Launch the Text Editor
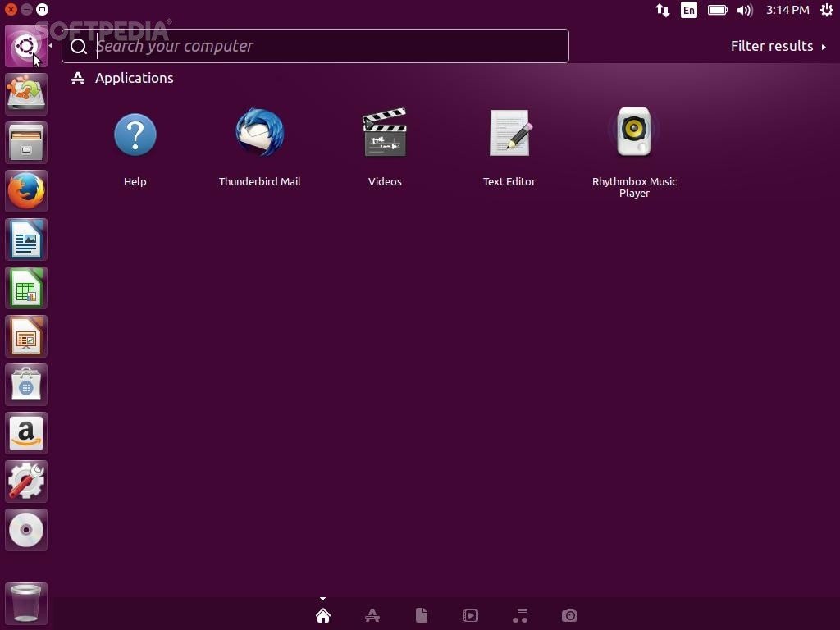Viewport: 840px width, 630px height. coord(509,134)
